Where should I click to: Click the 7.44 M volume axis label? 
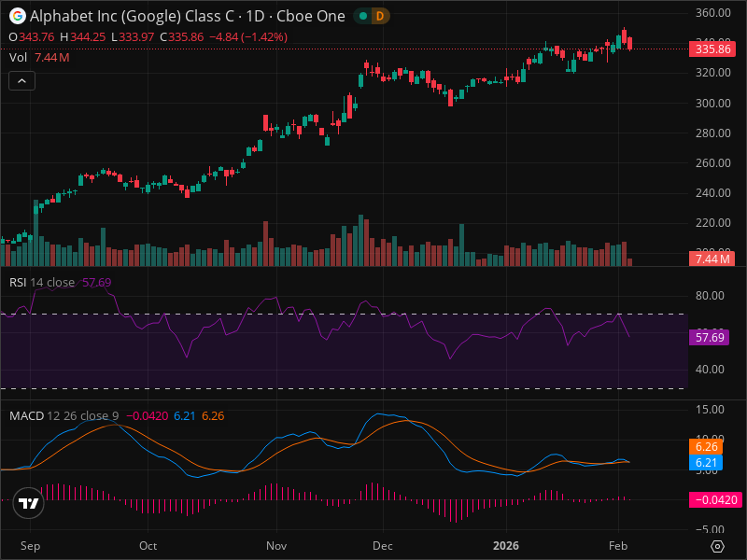point(712,259)
